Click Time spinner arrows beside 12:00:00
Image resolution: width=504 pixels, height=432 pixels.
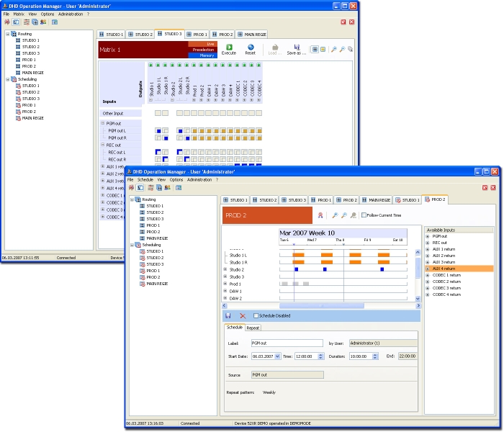pyautogui.click(x=320, y=356)
